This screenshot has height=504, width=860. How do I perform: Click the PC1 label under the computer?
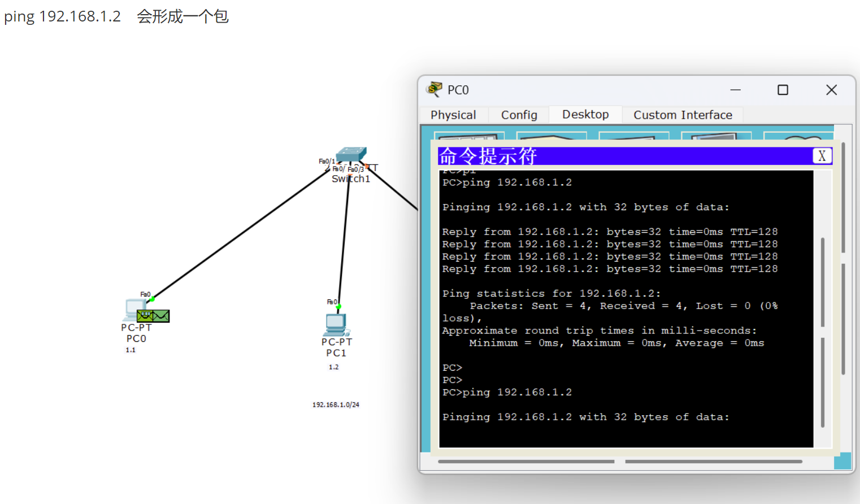click(336, 353)
